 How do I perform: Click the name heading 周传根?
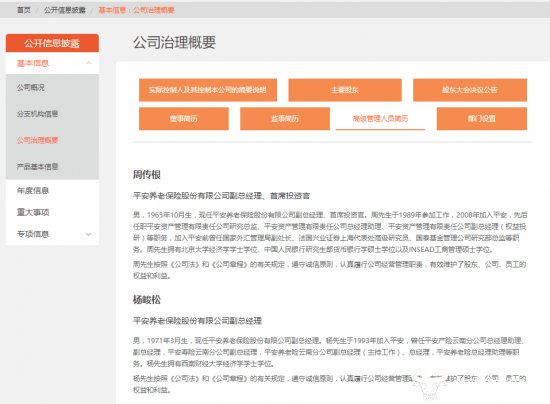147,174
